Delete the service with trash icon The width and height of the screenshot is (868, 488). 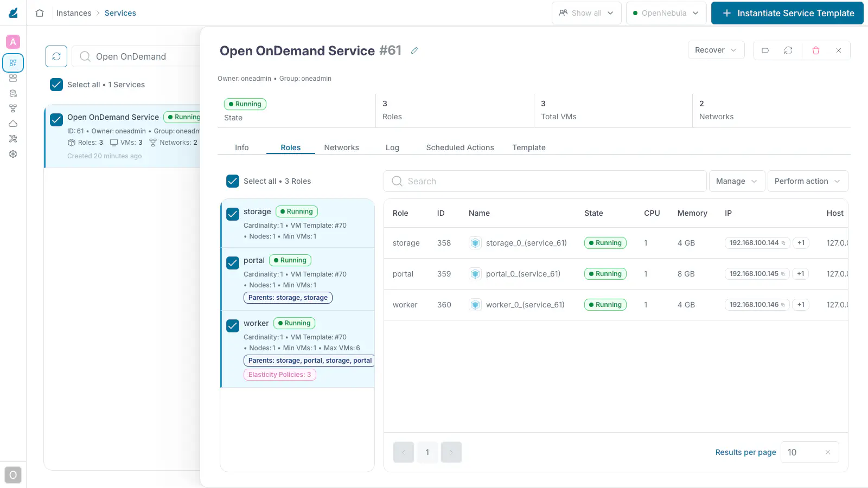click(x=815, y=50)
